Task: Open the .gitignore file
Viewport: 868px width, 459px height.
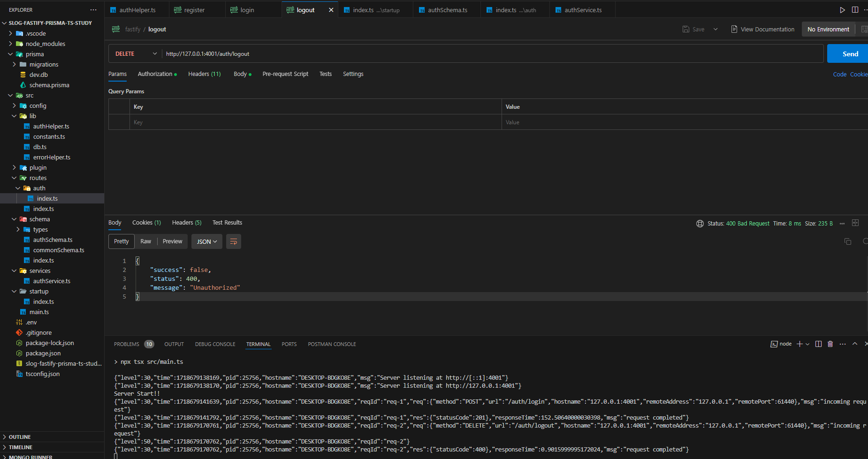Action: (x=39, y=332)
